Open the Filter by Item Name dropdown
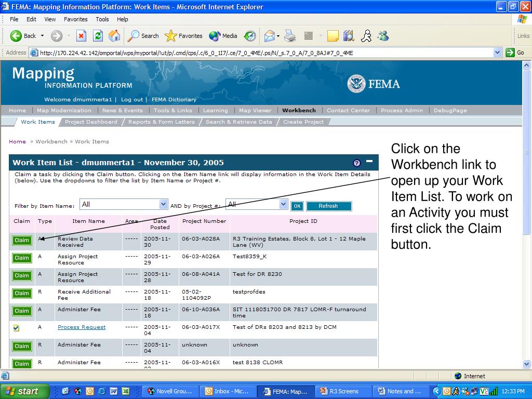532x399 pixels. (x=164, y=204)
